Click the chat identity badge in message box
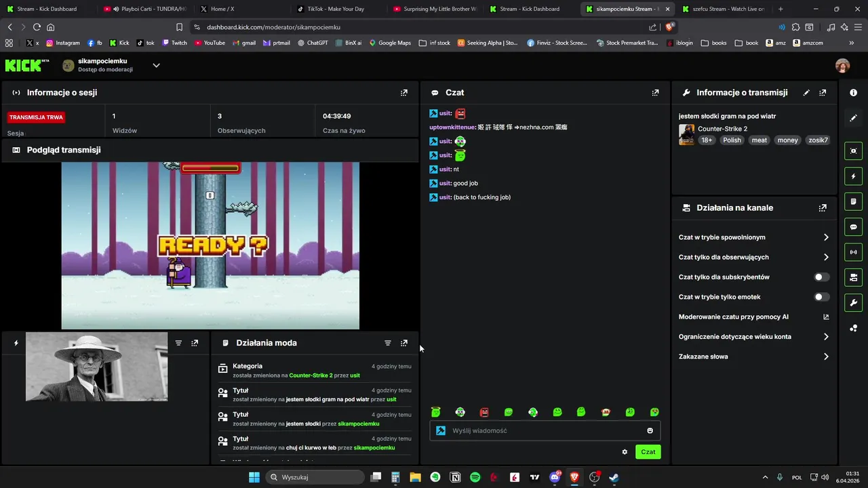Viewport: 868px width, 488px height. 441,430
